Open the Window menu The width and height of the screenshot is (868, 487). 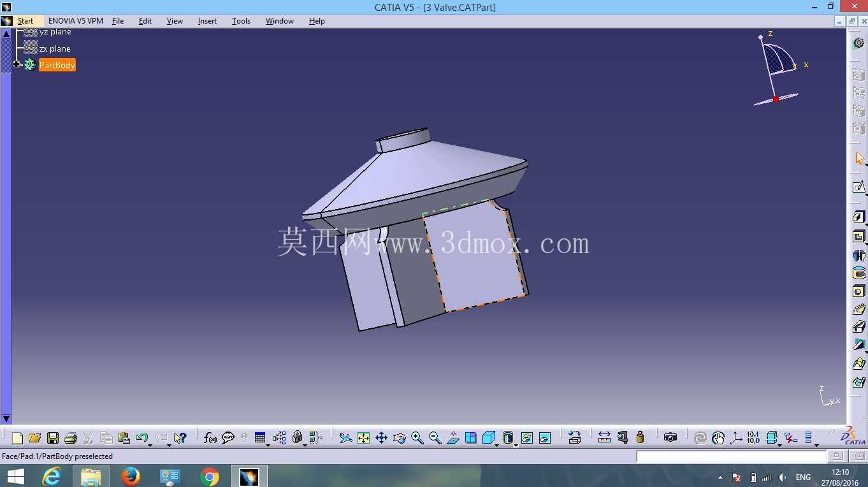click(x=280, y=21)
